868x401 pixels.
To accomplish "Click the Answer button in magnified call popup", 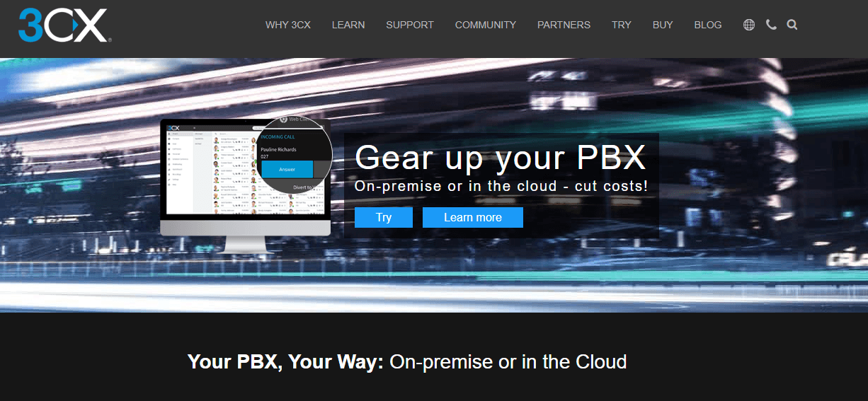I will (x=287, y=170).
